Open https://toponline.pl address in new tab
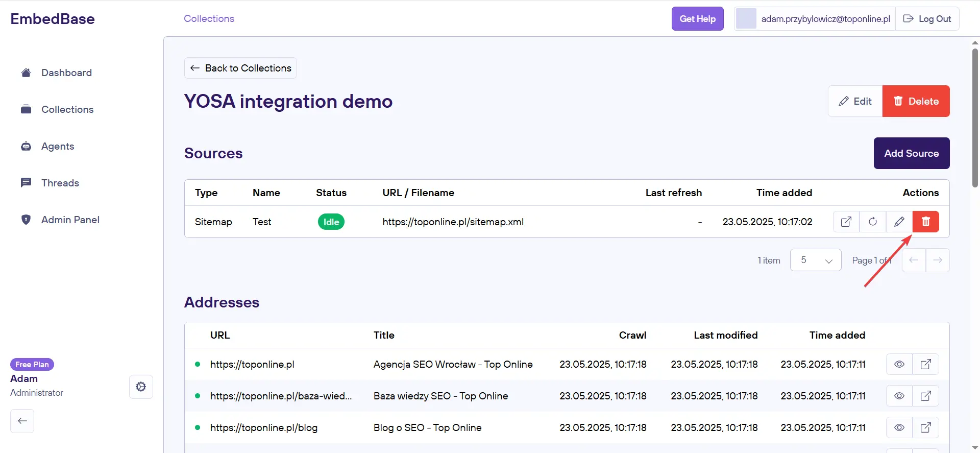 [926, 364]
